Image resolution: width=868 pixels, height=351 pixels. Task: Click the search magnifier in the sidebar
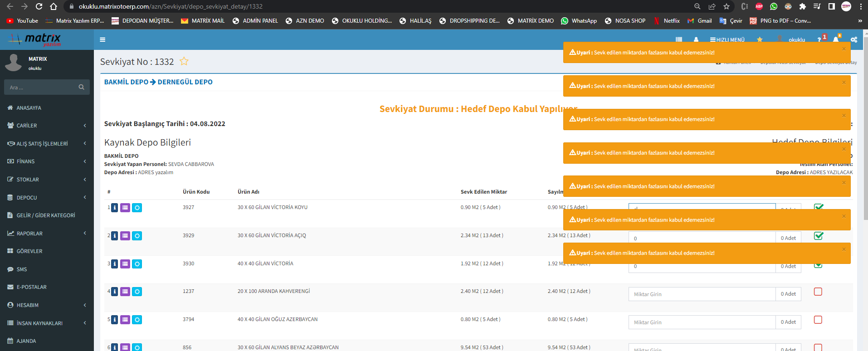tap(82, 87)
